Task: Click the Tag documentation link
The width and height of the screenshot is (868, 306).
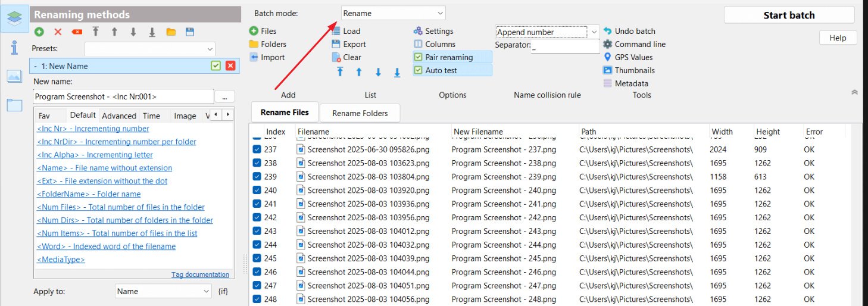Action: click(x=200, y=274)
